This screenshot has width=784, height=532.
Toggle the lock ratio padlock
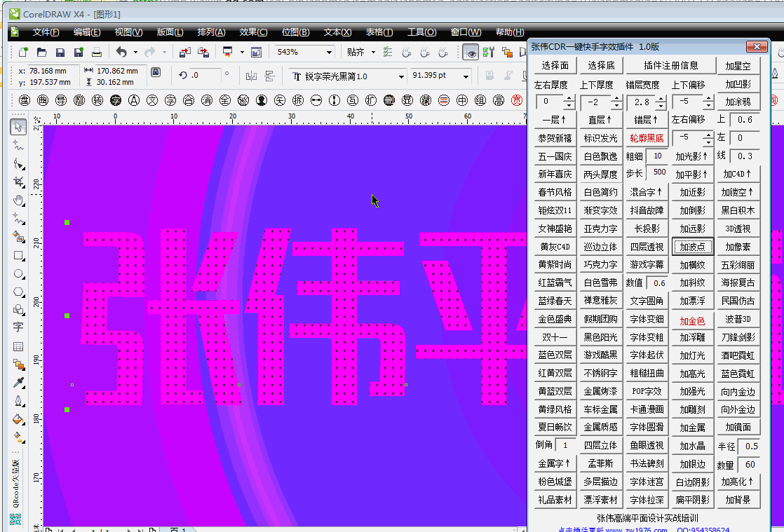point(156,72)
